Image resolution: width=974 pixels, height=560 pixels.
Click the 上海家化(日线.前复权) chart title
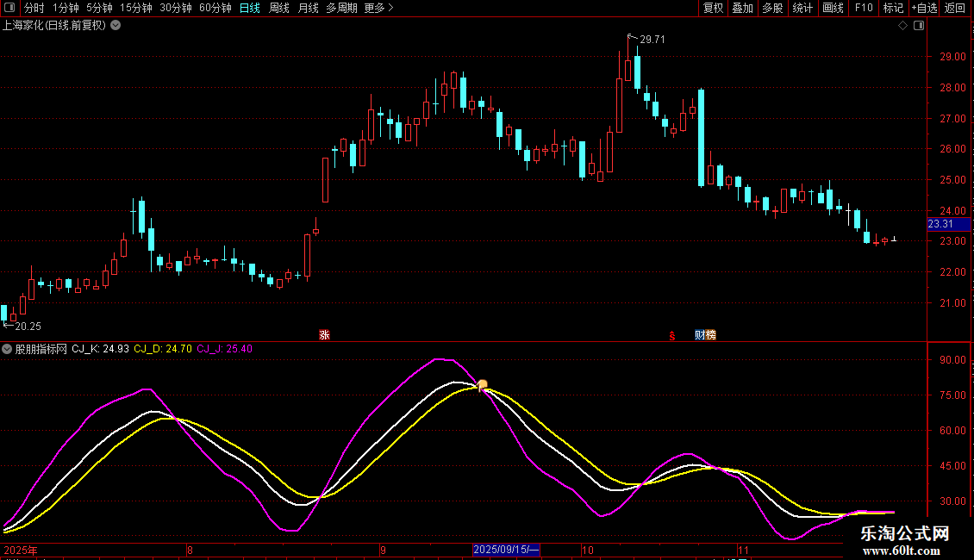click(54, 26)
